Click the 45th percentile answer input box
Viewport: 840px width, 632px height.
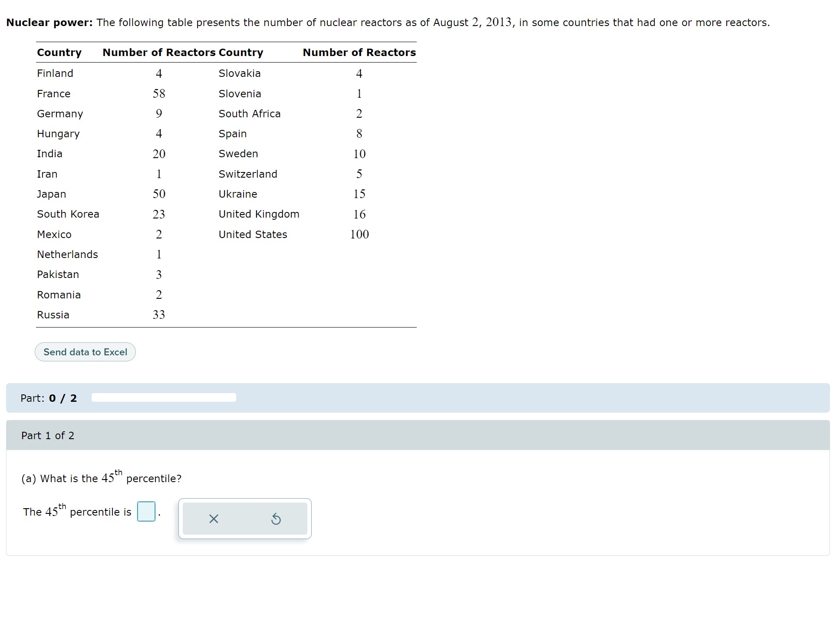[x=146, y=512]
